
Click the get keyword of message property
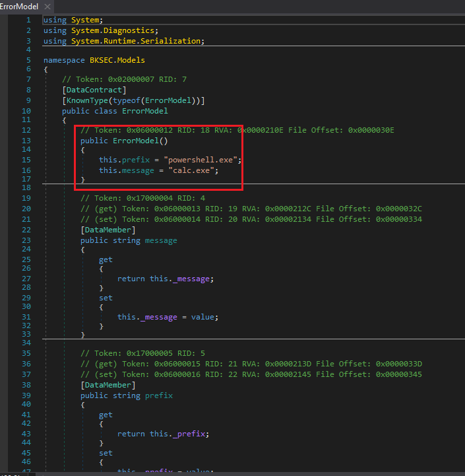click(x=106, y=259)
